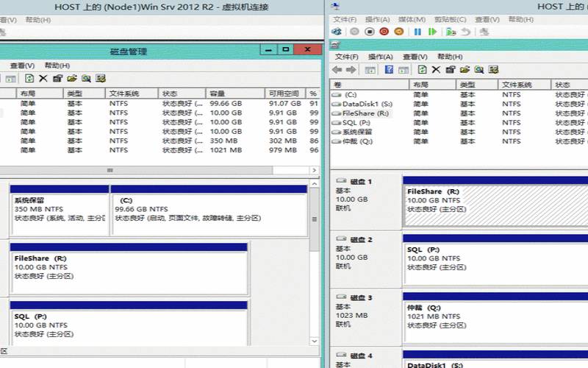This screenshot has height=368, width=588.
Task: Click the delete X in right Disk Management toolbar
Action: 436,69
